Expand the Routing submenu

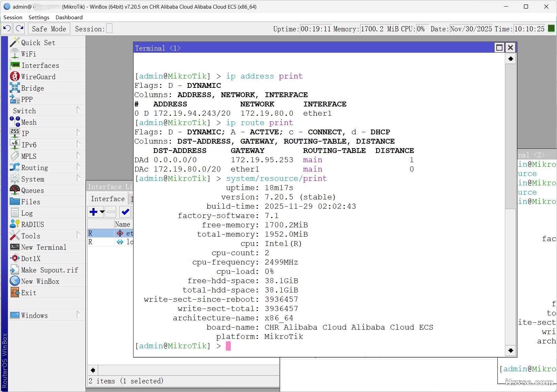[78, 167]
